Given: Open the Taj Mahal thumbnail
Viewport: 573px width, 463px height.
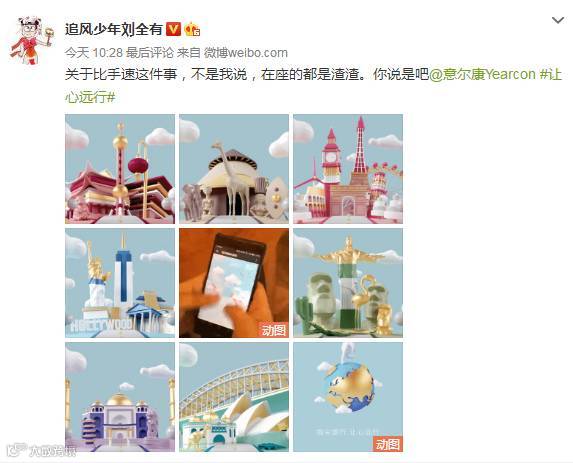Looking at the screenshot, I should [x=120, y=397].
